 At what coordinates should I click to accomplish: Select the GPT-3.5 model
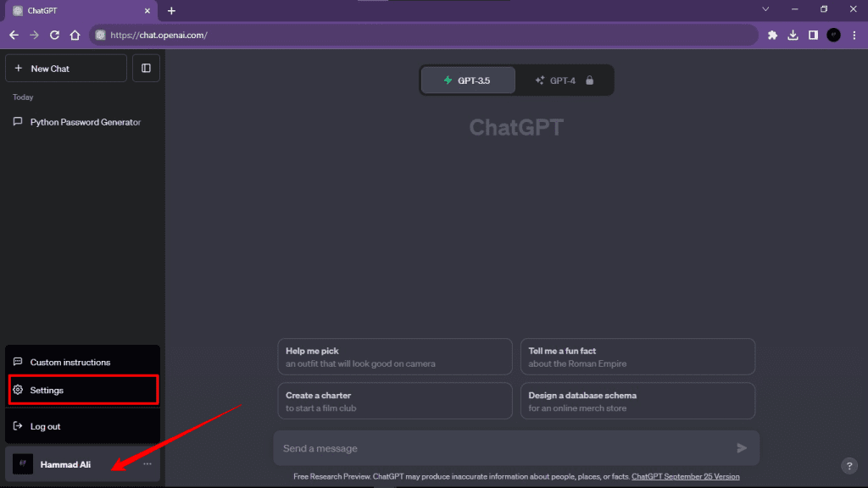coord(468,80)
